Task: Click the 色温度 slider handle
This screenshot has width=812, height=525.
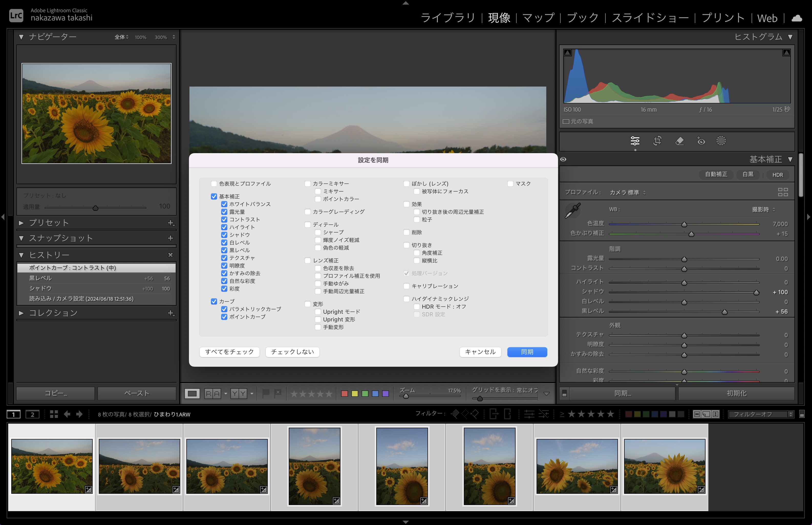Action: [684, 224]
